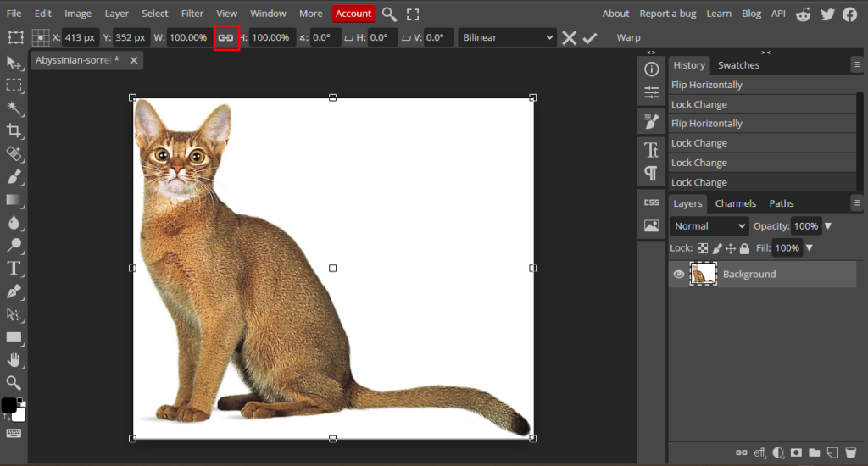Toggle the width-height aspect ratio link
868x466 pixels.
(225, 37)
